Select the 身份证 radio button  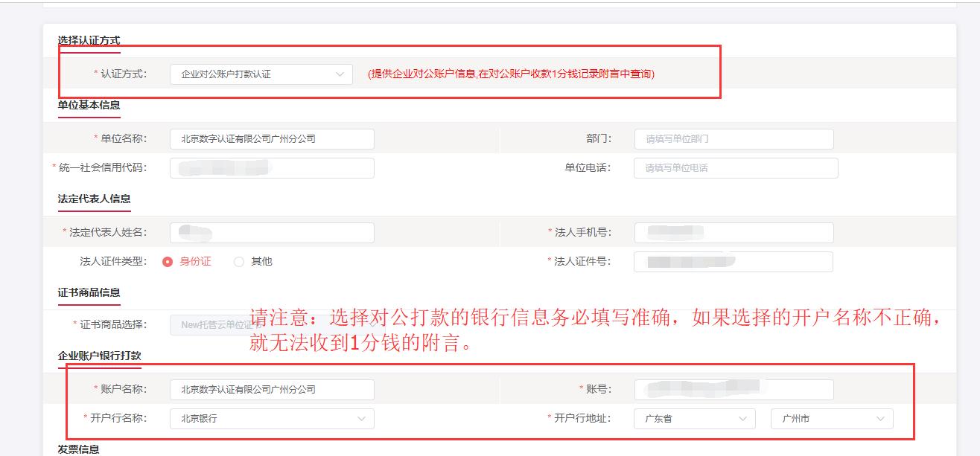tap(168, 262)
